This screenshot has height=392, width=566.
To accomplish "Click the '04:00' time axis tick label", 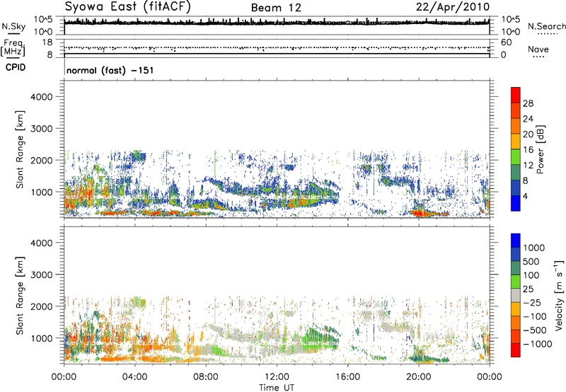I will tap(134, 377).
